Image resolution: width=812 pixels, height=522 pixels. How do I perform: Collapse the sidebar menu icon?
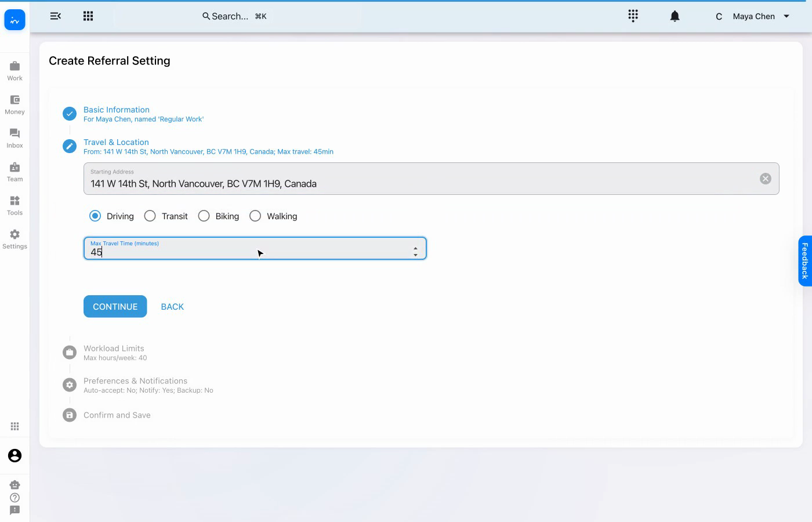click(56, 16)
